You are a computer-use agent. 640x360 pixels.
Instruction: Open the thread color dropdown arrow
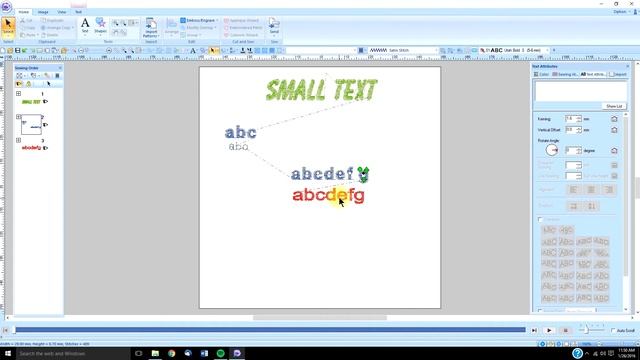point(365,50)
